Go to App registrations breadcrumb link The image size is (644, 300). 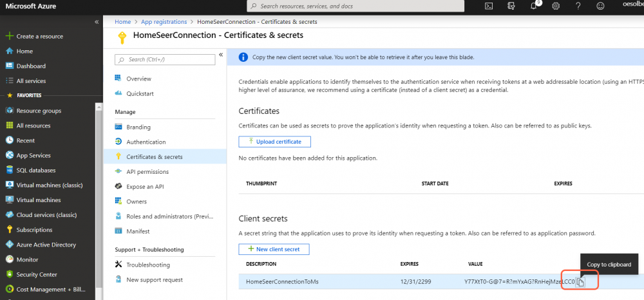165,22
